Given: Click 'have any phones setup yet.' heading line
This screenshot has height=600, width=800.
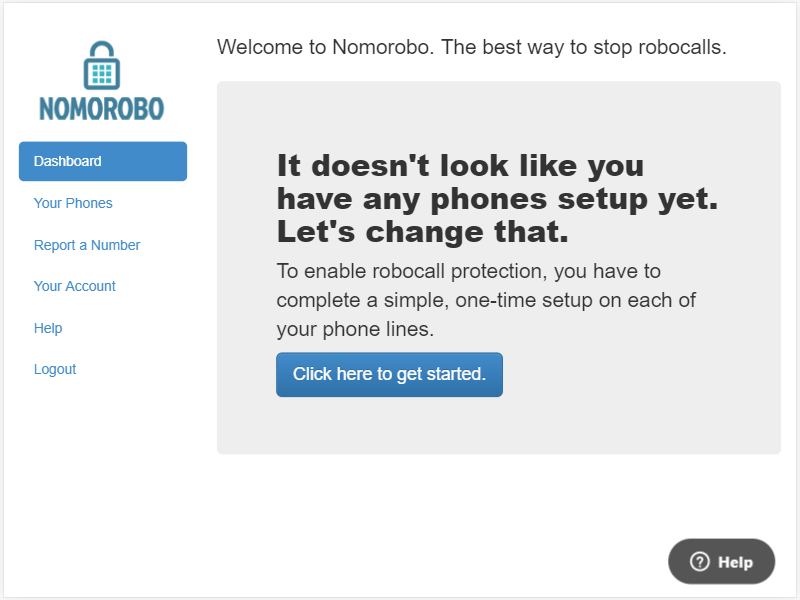Looking at the screenshot, I should point(497,199).
